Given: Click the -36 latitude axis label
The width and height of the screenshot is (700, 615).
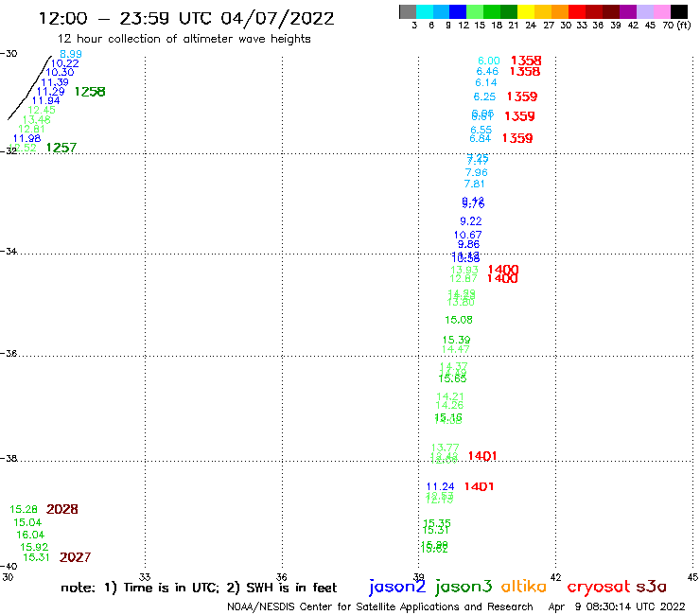Looking at the screenshot, I should click(9, 353).
